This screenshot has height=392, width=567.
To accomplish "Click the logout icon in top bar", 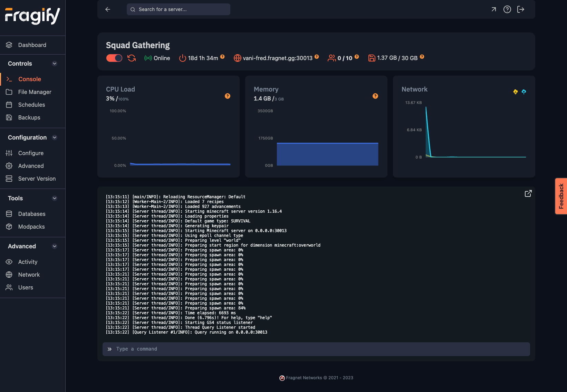I will pos(521,9).
